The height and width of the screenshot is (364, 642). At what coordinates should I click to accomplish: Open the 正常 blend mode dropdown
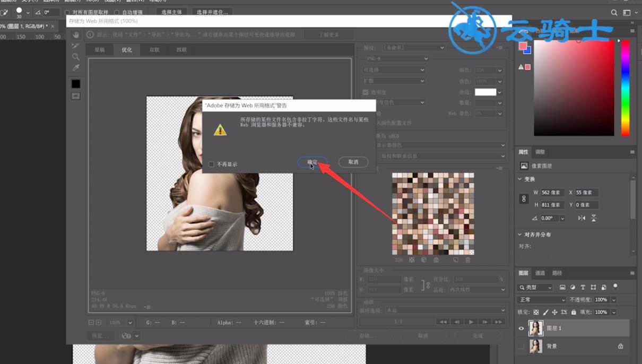pyautogui.click(x=542, y=300)
